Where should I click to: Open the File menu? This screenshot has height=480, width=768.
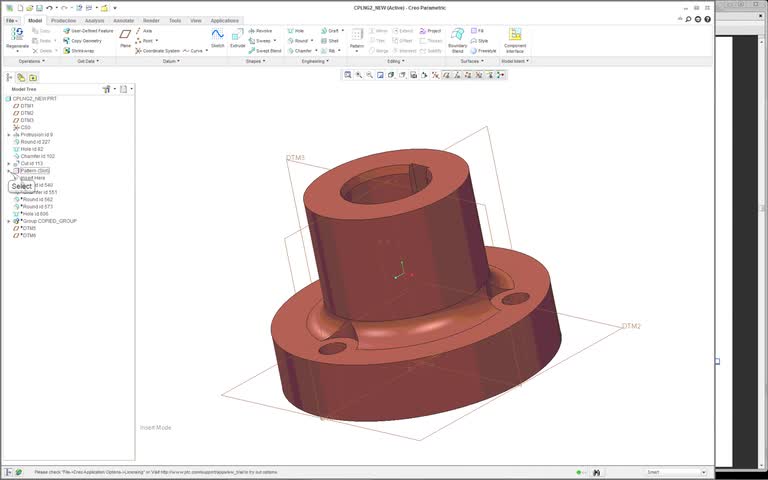(12, 21)
